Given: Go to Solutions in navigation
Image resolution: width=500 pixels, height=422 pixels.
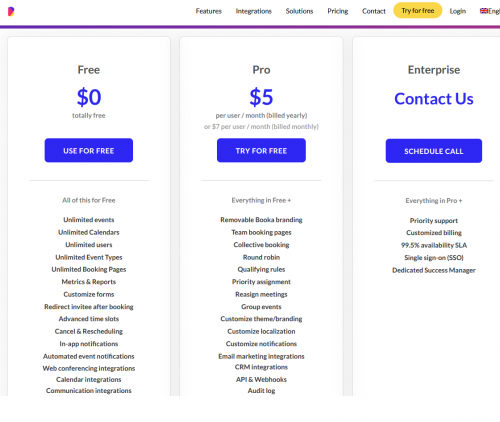Looking at the screenshot, I should pyautogui.click(x=299, y=11).
